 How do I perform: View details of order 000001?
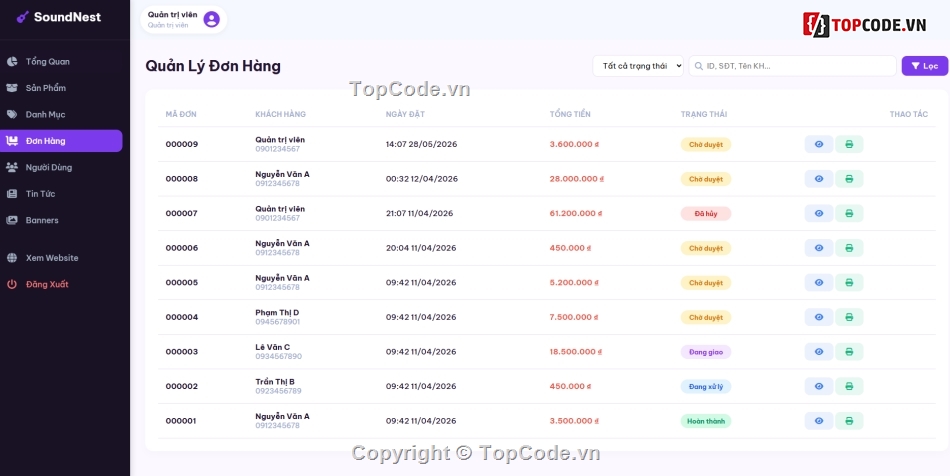[x=819, y=420]
